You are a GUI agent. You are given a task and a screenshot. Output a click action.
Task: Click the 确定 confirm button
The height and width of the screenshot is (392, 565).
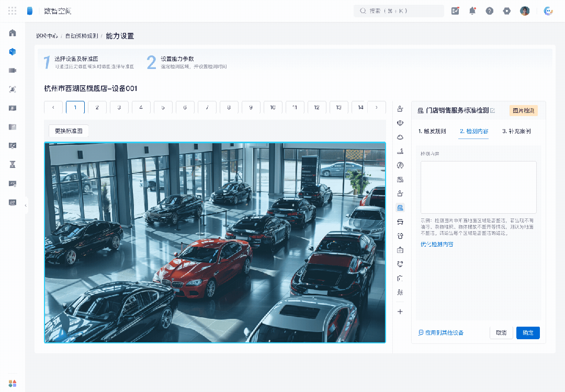click(x=528, y=332)
